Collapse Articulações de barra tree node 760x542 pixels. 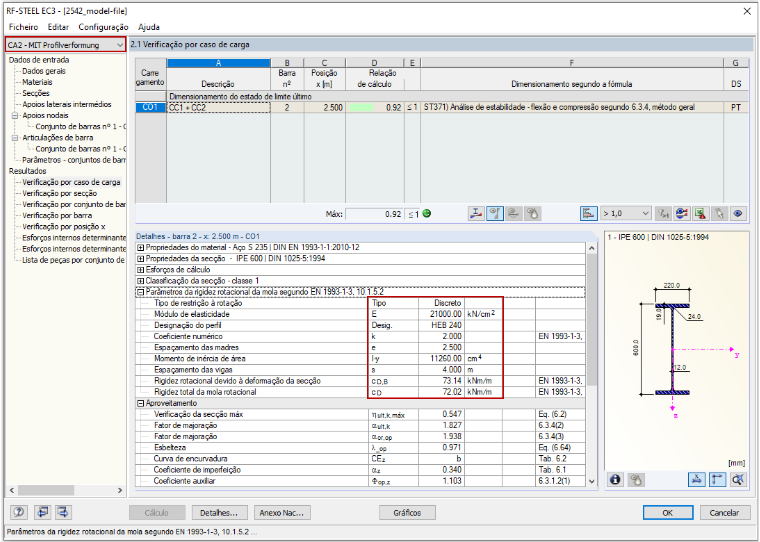tap(15, 138)
